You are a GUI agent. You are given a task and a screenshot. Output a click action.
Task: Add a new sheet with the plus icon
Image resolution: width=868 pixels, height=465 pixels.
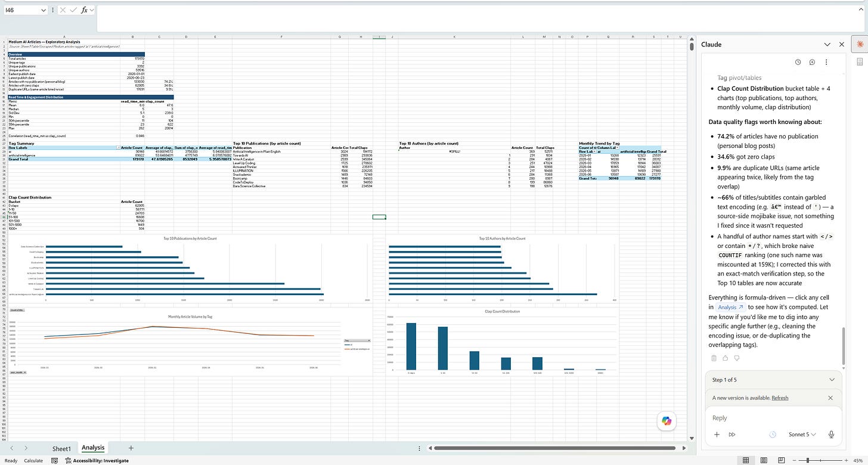coord(131,448)
